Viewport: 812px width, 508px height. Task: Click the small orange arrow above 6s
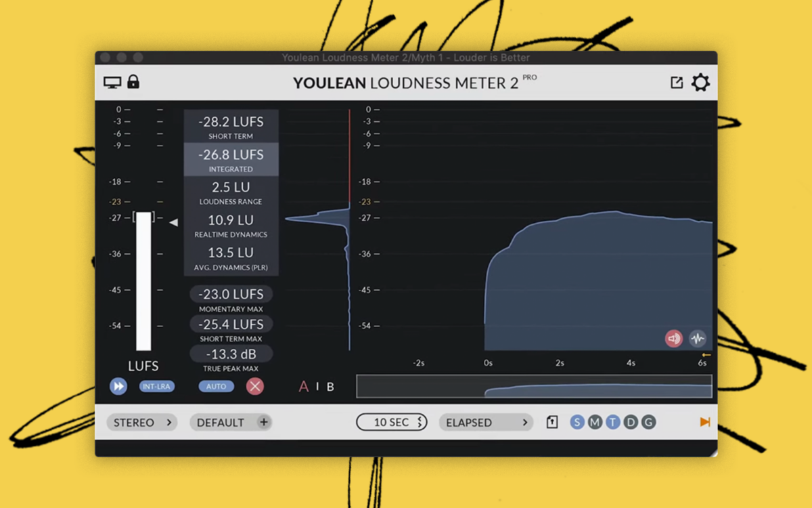706,355
